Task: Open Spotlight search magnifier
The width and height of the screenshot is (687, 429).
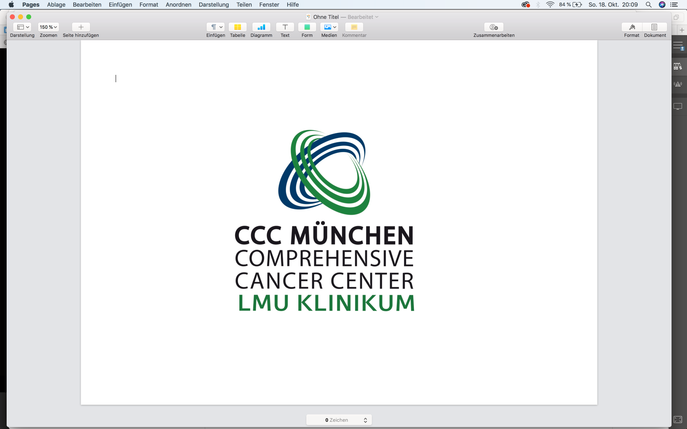Action: coord(648,4)
